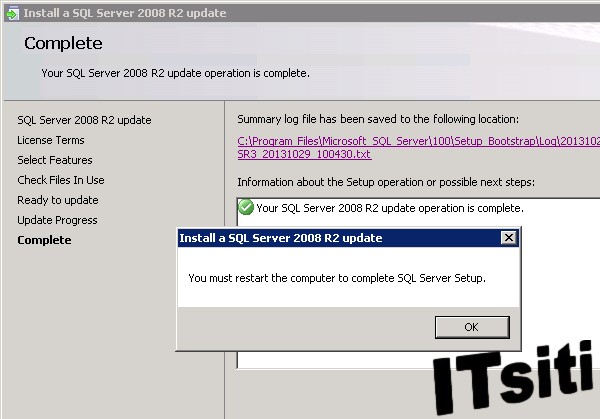Click the 'Complete' page heading
600x419 pixels.
pos(63,43)
